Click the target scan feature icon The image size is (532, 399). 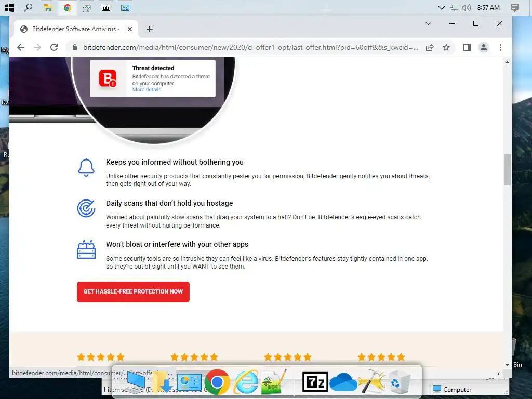(86, 208)
